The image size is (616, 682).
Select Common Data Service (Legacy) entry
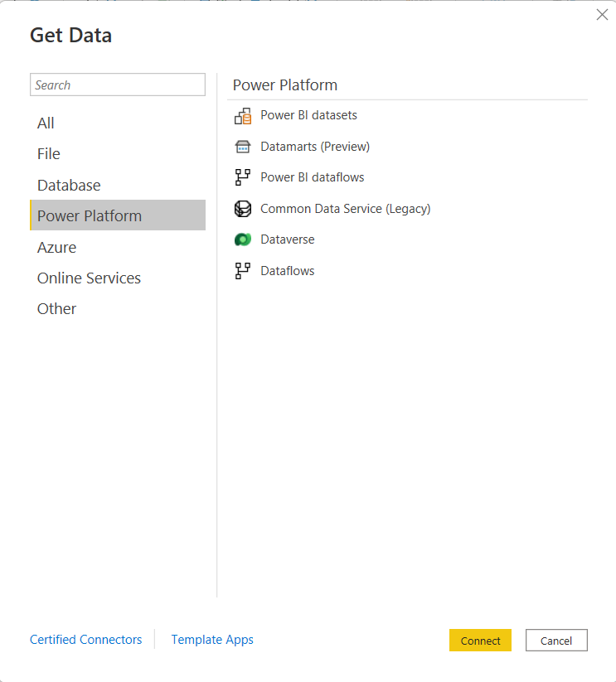tap(346, 209)
